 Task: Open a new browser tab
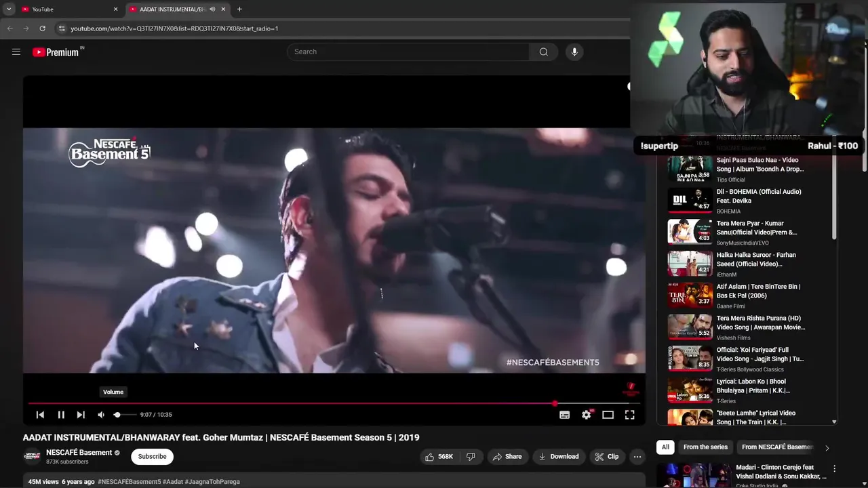pos(239,9)
